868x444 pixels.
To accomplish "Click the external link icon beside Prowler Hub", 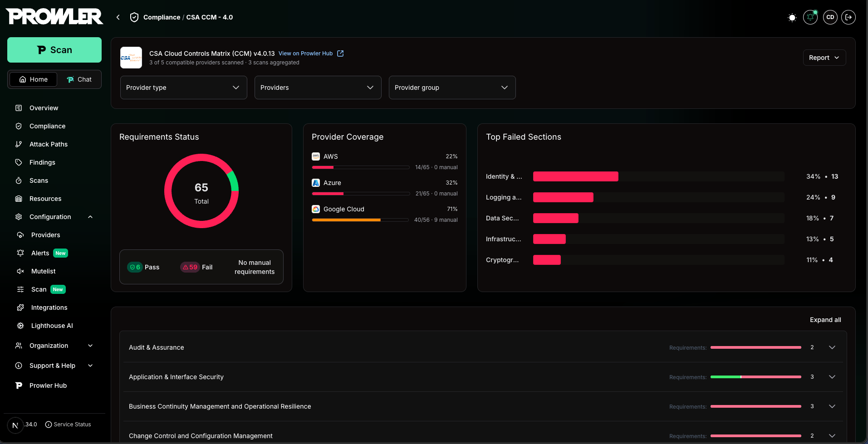I will [341, 54].
